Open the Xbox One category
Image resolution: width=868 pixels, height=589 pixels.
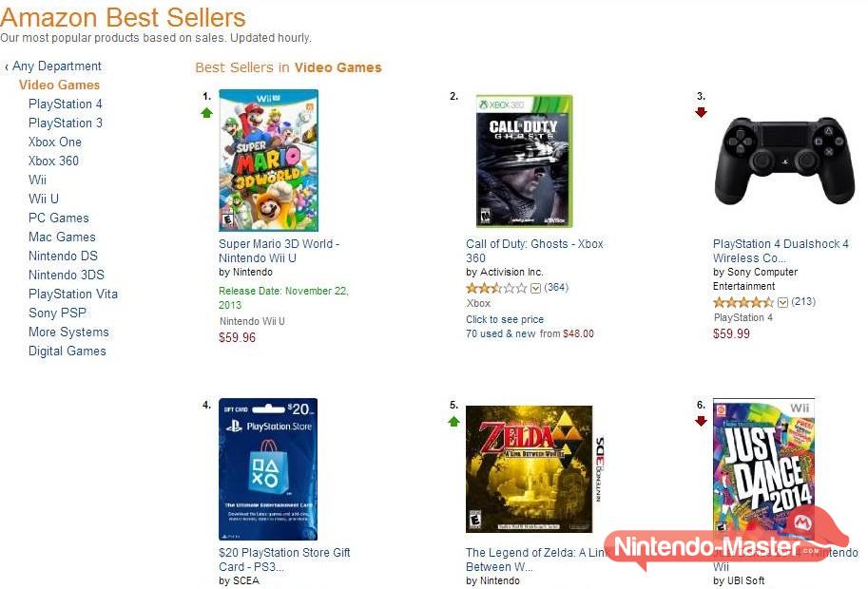click(55, 142)
